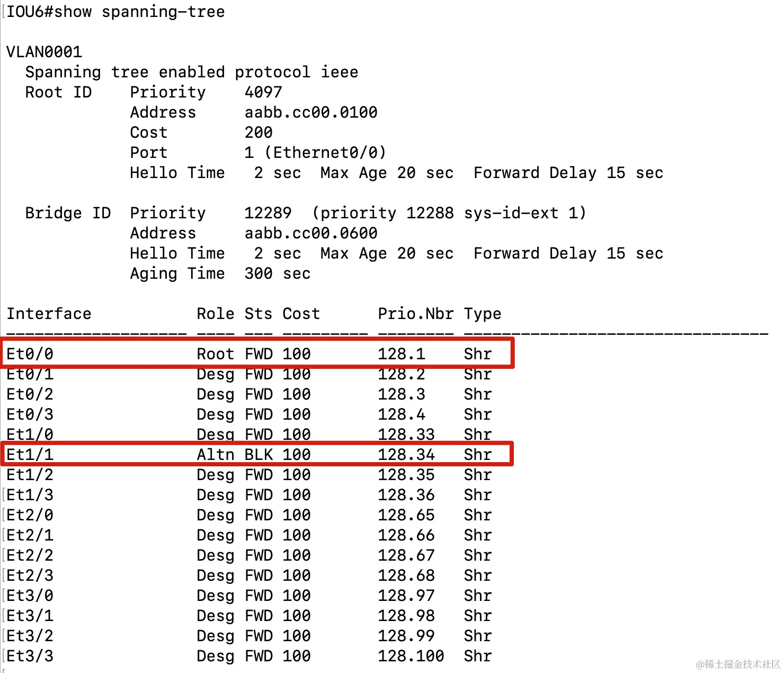Click the root priority value 4097
The height and width of the screenshot is (673, 784).
[263, 92]
